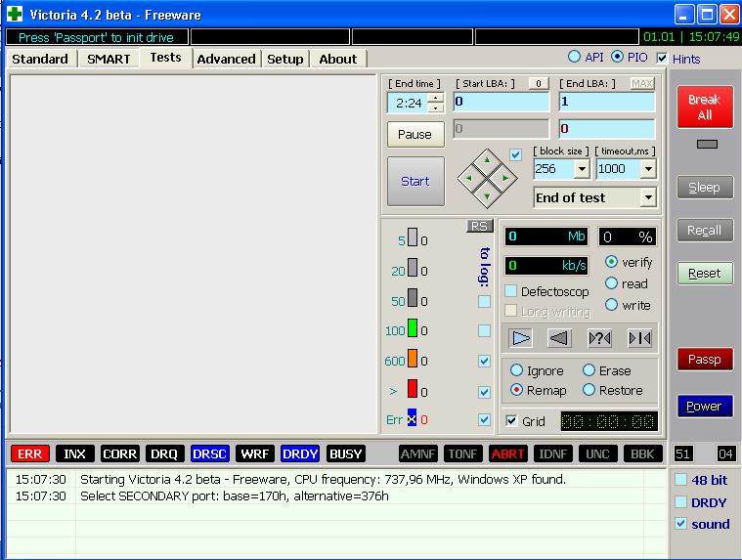This screenshot has width=742, height=560.
Task: Click the left arrow in the diamond navigator
Action: point(469,178)
